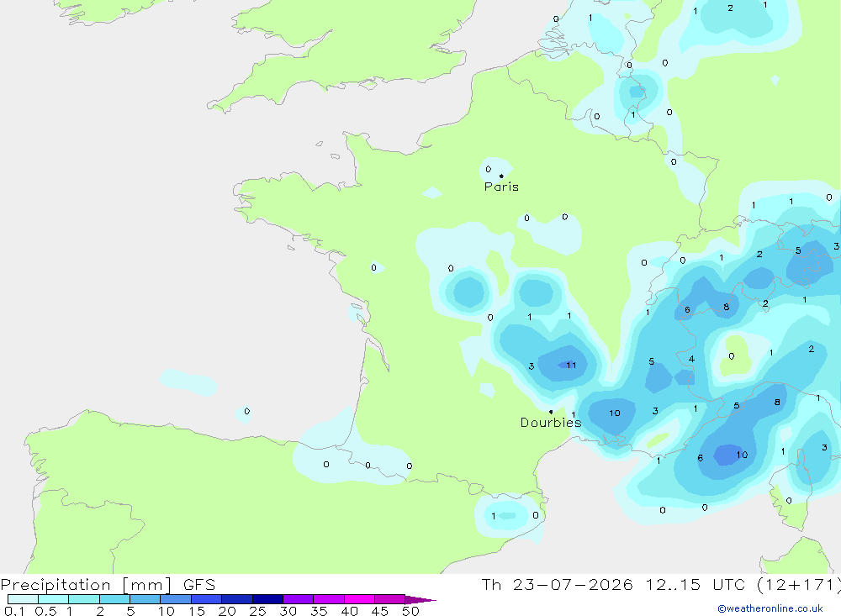The width and height of the screenshot is (841, 616).
Task: Pick the 15–20 mm legend color swatch
Action: [x=206, y=599]
